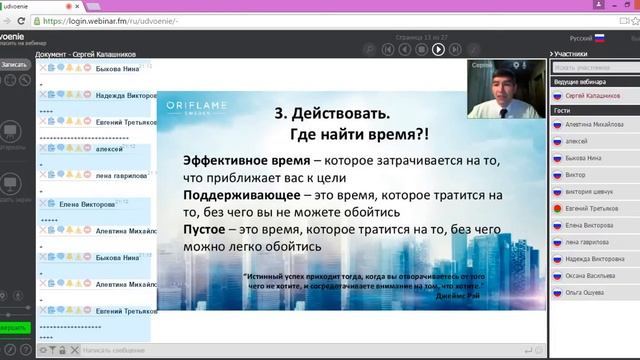Click browser reload button
Viewport: 640px width, 360px height.
21,21
